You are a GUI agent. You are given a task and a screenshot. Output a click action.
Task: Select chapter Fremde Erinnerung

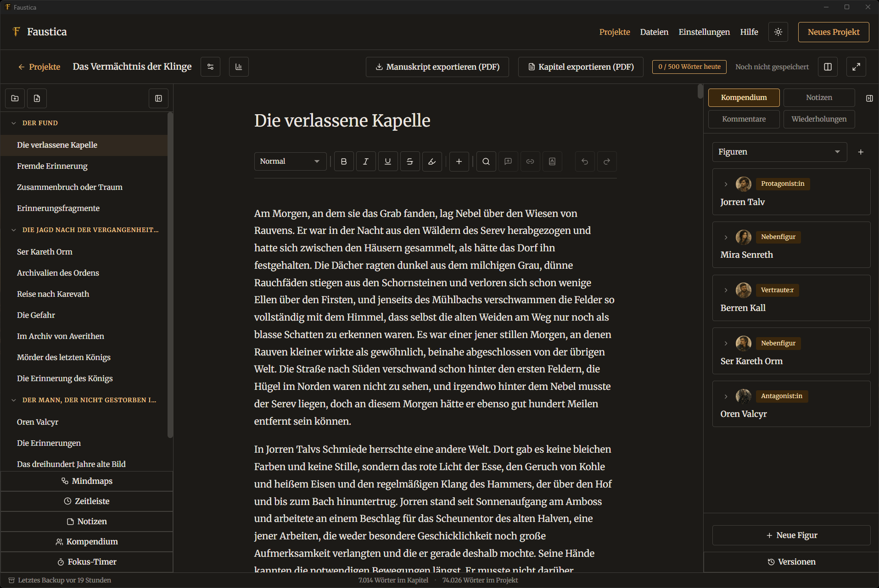pos(84,166)
